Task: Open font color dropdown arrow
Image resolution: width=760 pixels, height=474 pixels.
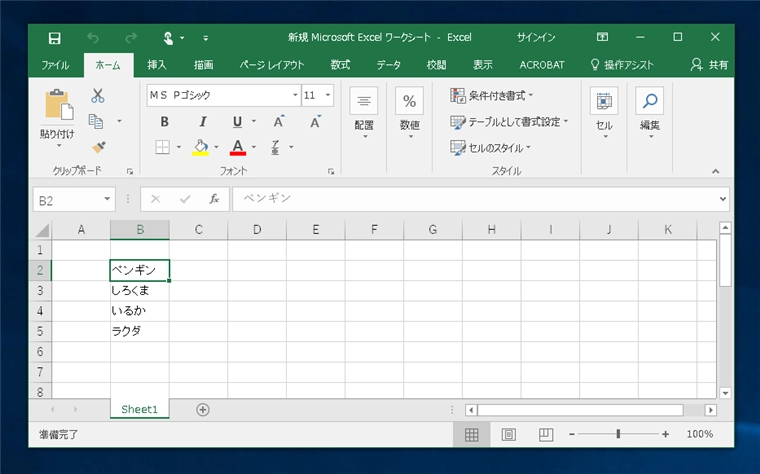Action: pos(253,147)
